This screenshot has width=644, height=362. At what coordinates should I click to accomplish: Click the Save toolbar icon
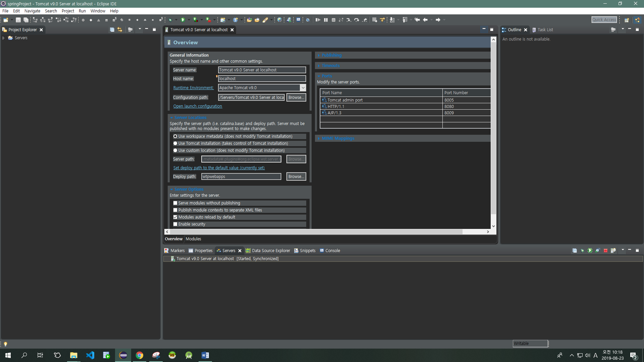point(18,20)
